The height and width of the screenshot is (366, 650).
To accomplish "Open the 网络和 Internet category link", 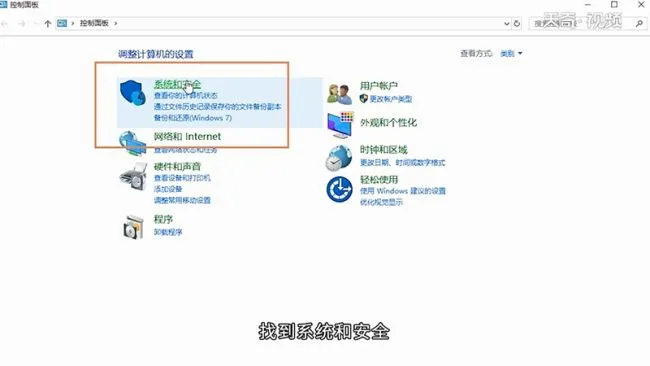I will tap(187, 136).
